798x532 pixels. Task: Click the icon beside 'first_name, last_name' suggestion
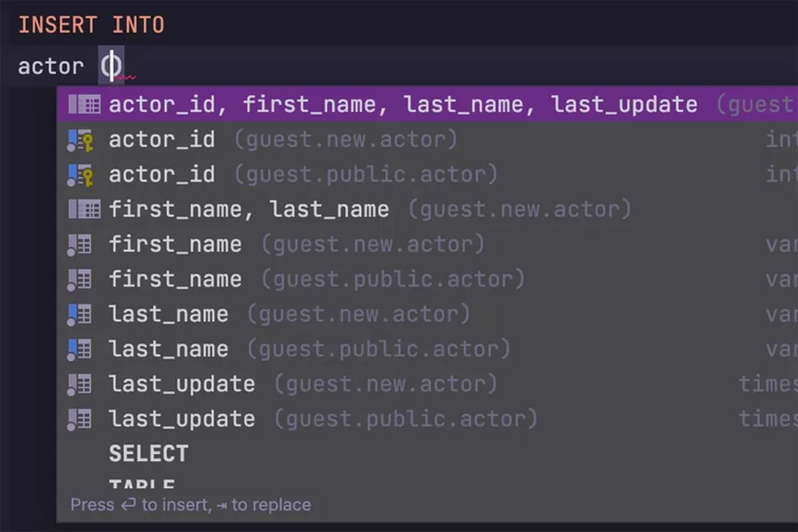(84, 209)
